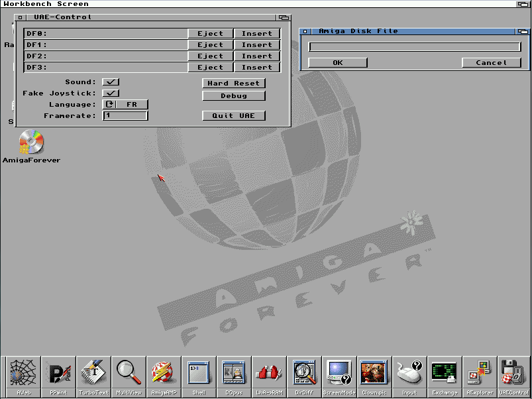This screenshot has height=399, width=532.
Task: Launch AmigaAMP player icon
Action: tap(164, 376)
